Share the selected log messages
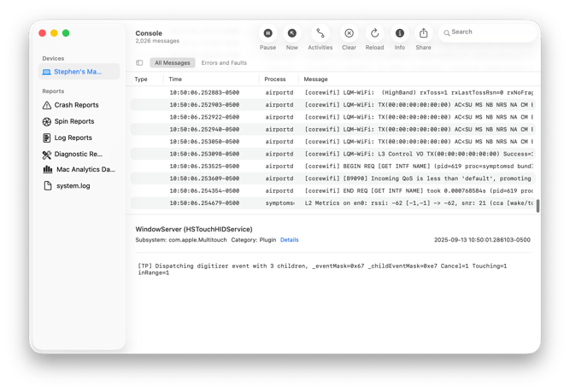The height and width of the screenshot is (392, 570). 423,33
